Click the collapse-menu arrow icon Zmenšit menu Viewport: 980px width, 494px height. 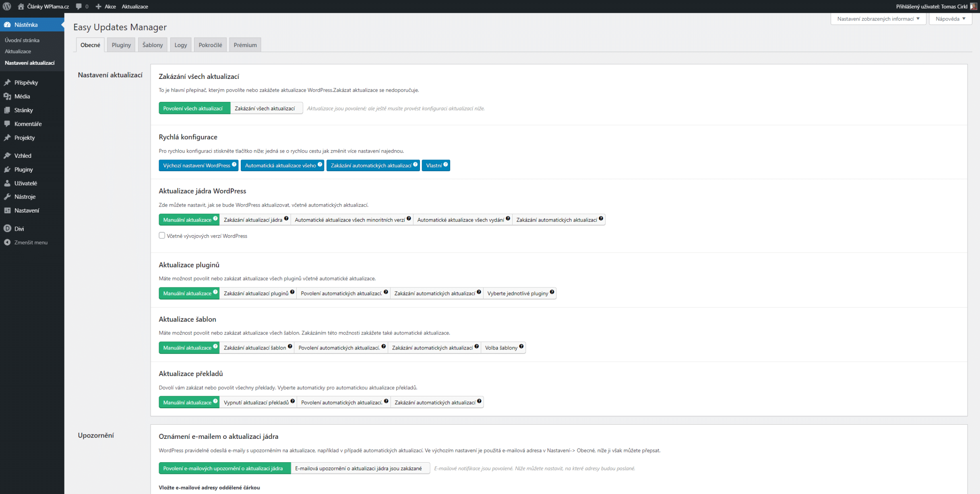click(7, 242)
